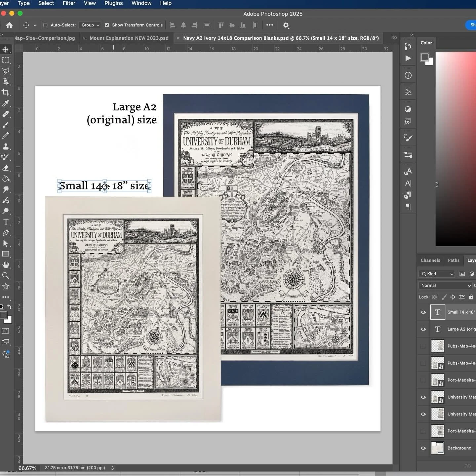The width and height of the screenshot is (476, 476).
Task: Select the Polygonal Lasso tool
Action: pyautogui.click(x=6, y=71)
